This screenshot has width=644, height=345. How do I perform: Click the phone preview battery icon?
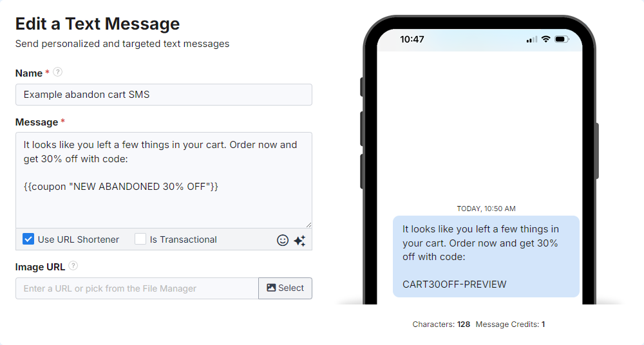561,39
